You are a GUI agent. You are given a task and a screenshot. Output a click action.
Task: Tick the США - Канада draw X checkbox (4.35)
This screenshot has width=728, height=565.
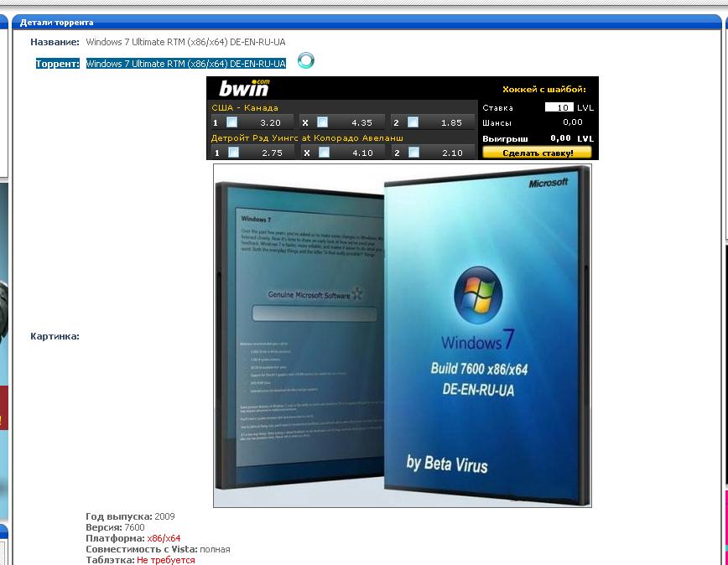pos(322,122)
